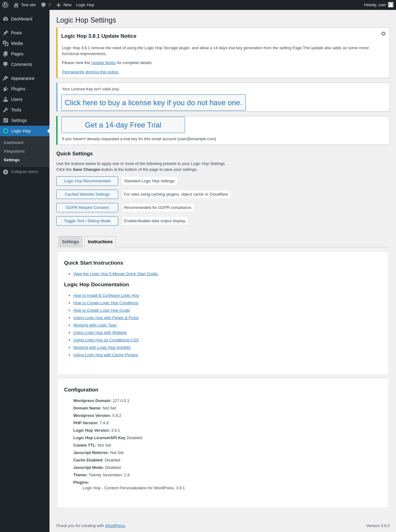Switch to the Settings tab
396x532 pixels.
70,242
